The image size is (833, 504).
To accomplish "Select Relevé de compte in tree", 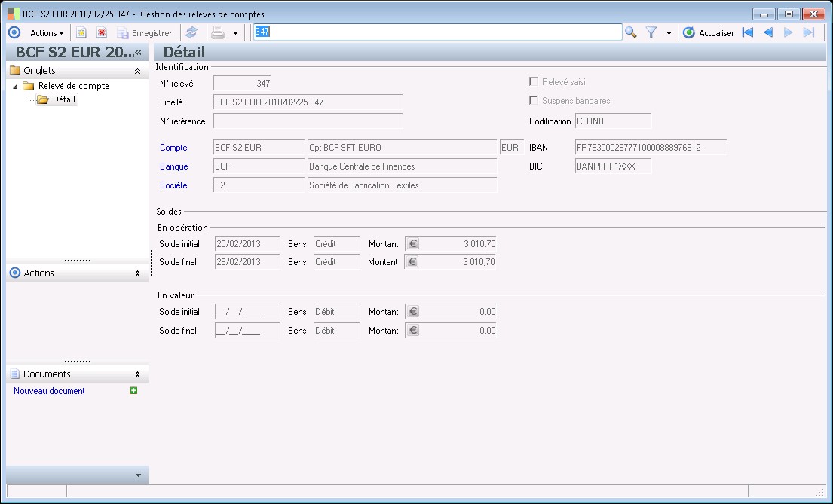I will 73,86.
